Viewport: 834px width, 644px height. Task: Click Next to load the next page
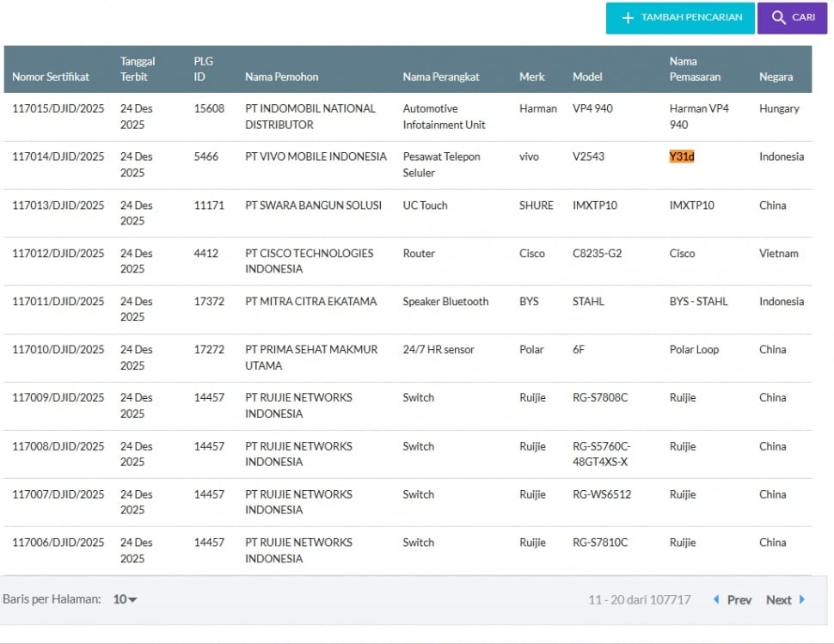pos(778,599)
